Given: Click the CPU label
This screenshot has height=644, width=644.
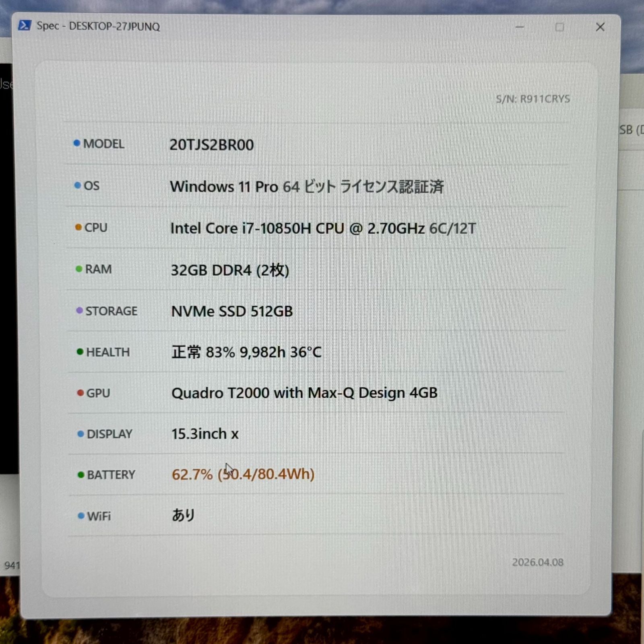Looking at the screenshot, I should pyautogui.click(x=96, y=227).
